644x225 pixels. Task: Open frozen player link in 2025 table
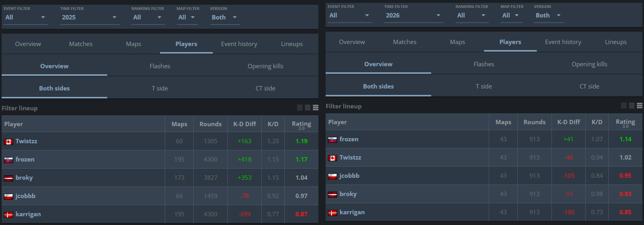point(25,160)
